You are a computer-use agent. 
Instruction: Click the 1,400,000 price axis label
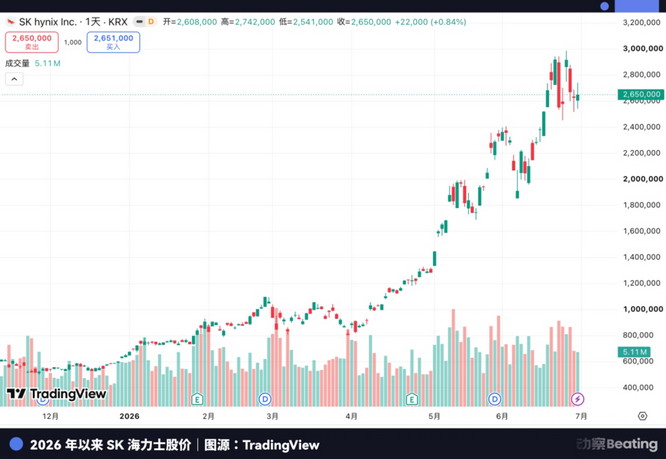coord(641,257)
